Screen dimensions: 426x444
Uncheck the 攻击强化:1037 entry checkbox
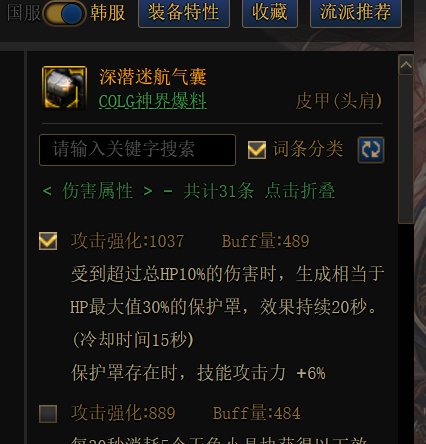click(x=48, y=241)
